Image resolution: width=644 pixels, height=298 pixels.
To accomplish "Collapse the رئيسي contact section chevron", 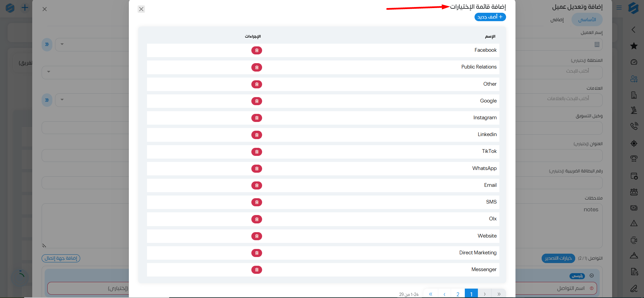I will (x=592, y=275).
